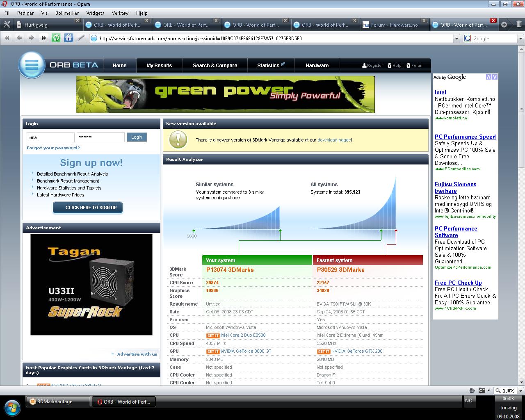This screenshot has width=525, height=420.
Task: Click previous ad arrow in Google ads
Action: [x=488, y=77]
